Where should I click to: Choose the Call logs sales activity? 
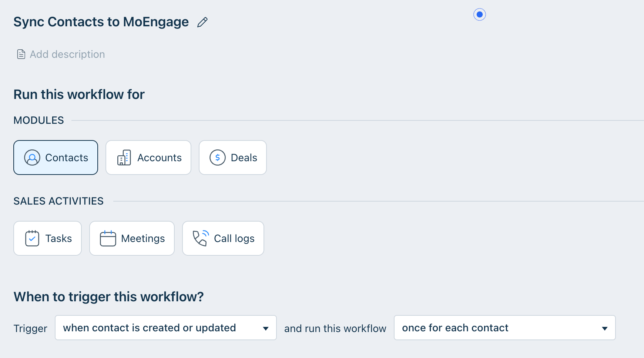click(223, 238)
